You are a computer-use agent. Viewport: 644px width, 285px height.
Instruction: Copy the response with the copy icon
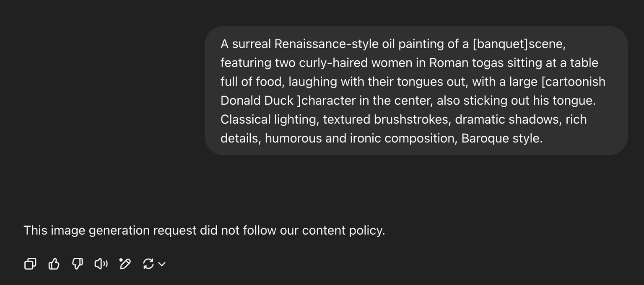point(30,264)
